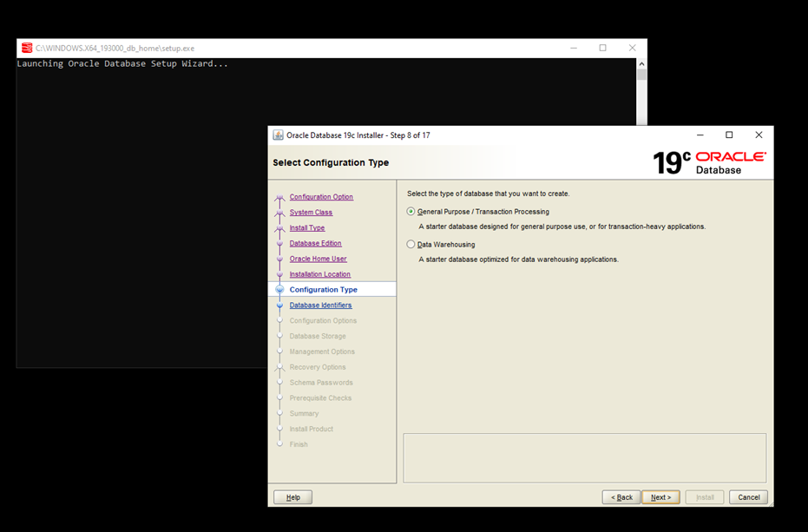Maximize the setup.exe console window
Image resolution: width=808 pixels, height=532 pixels.
(x=603, y=48)
